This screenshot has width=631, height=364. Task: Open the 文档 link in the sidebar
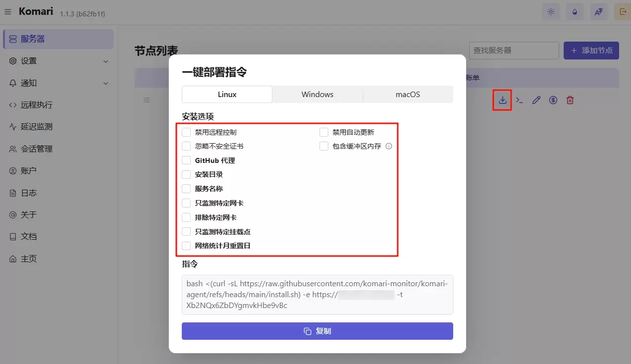tap(58, 237)
